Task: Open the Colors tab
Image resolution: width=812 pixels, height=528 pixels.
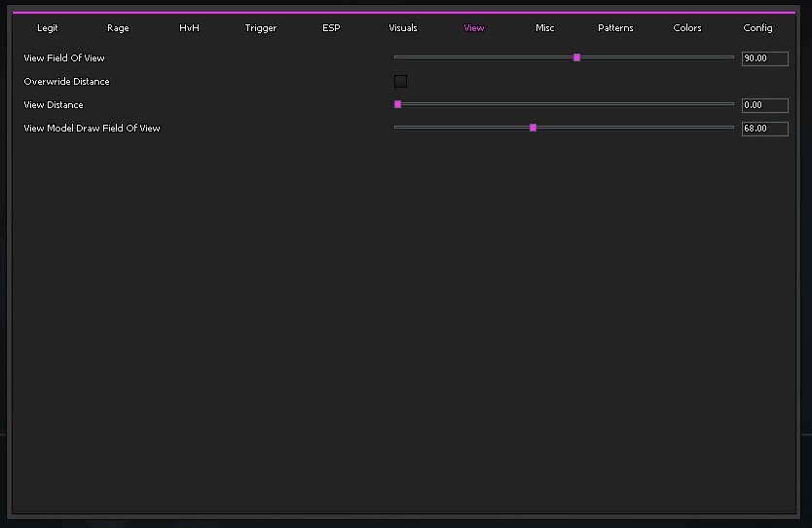Action: click(x=687, y=28)
